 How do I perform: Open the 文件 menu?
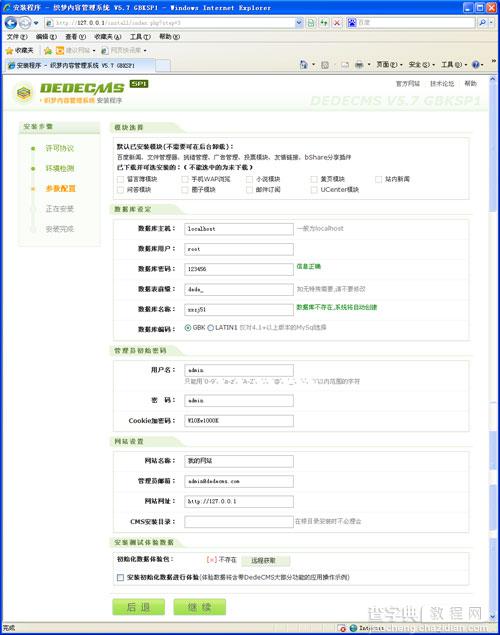click(17, 36)
